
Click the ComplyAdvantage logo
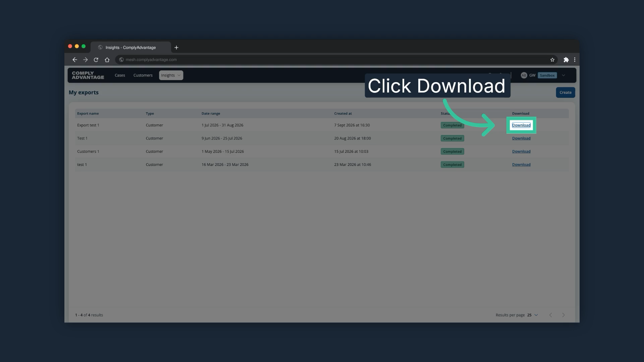pyautogui.click(x=88, y=75)
